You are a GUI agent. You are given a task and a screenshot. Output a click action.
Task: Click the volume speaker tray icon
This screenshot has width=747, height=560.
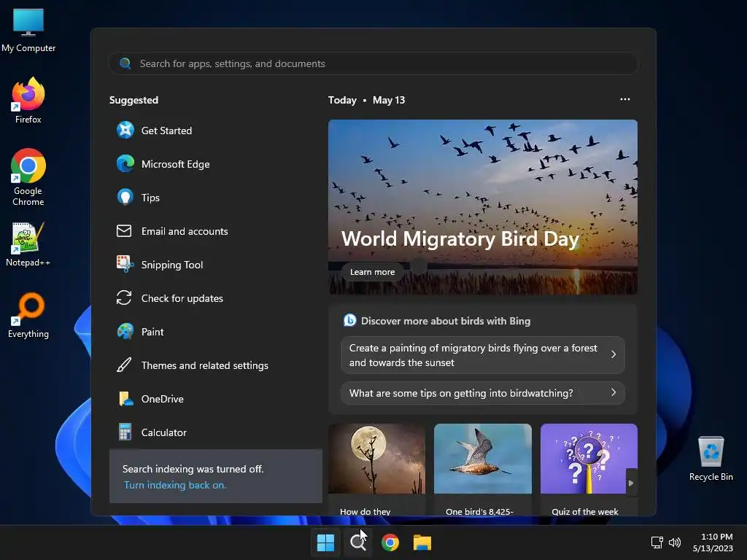(x=675, y=542)
